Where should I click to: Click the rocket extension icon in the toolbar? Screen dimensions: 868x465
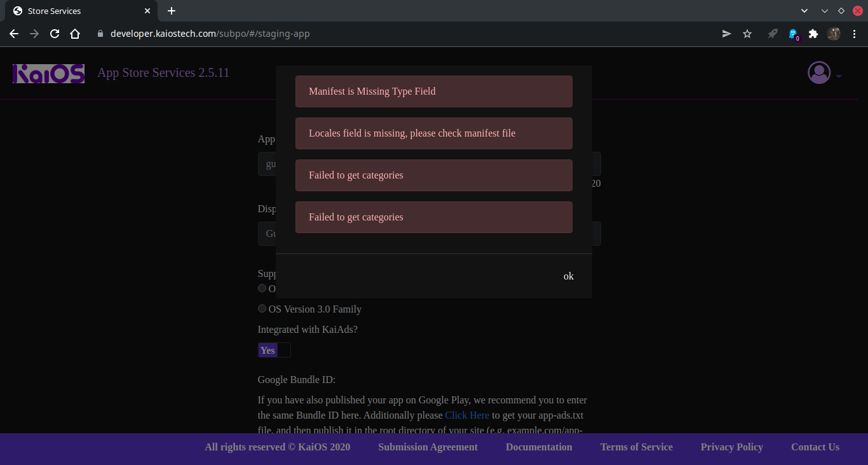click(772, 34)
